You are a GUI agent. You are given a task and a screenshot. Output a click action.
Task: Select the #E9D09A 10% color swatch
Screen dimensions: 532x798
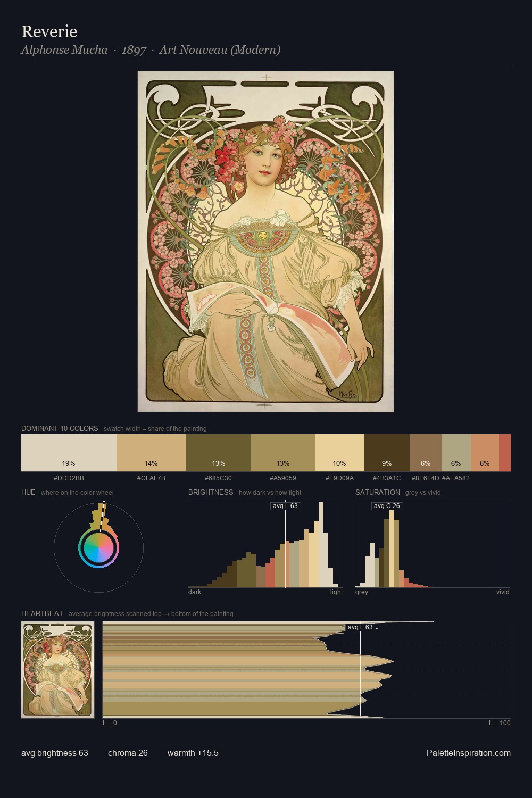coord(339,453)
